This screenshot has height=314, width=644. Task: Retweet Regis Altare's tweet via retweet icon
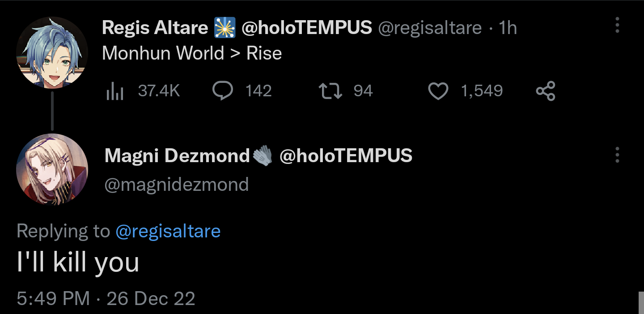[330, 91]
